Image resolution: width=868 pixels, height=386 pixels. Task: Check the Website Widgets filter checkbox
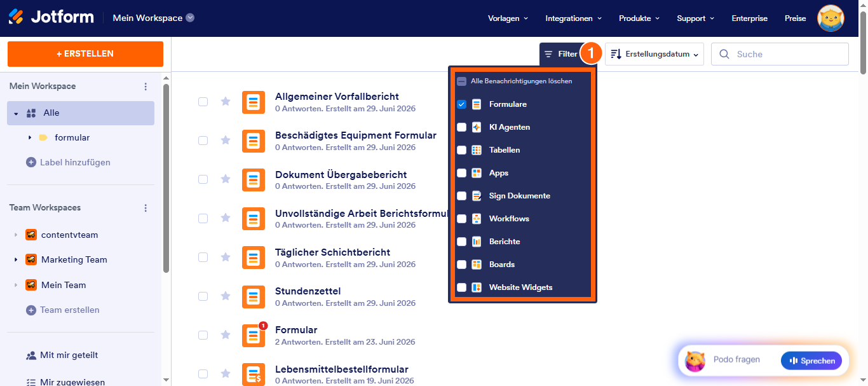point(462,287)
